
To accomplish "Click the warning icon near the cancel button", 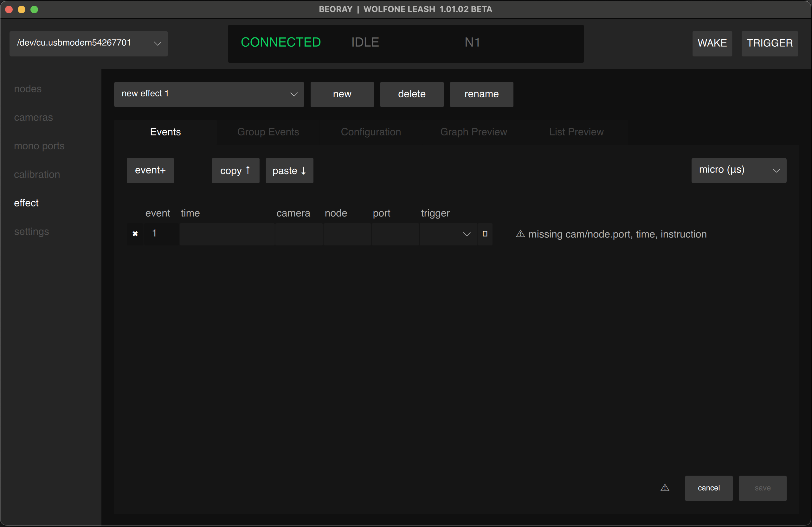I will (x=665, y=488).
